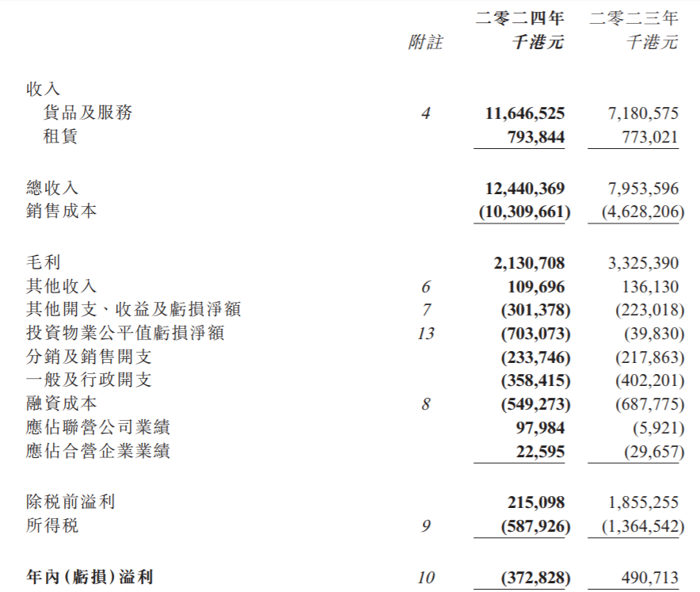Click the value 109,696
The width and height of the screenshot is (700, 592).
(536, 287)
